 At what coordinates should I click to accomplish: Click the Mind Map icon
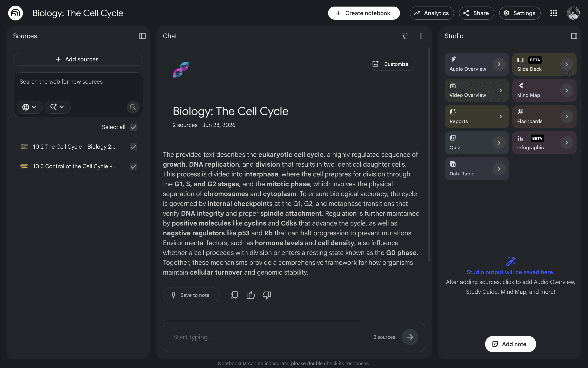point(520,85)
